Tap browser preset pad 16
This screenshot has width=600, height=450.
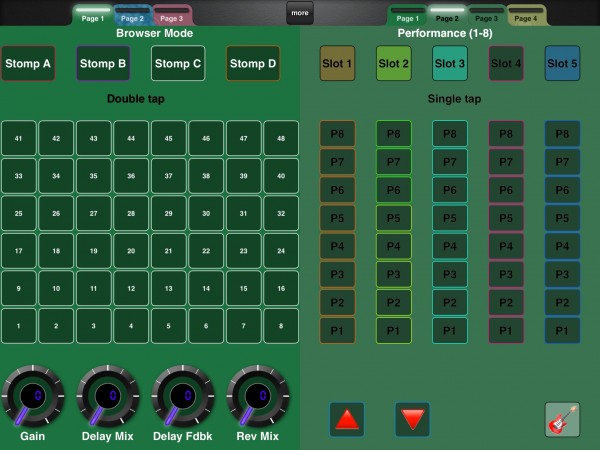click(x=281, y=289)
